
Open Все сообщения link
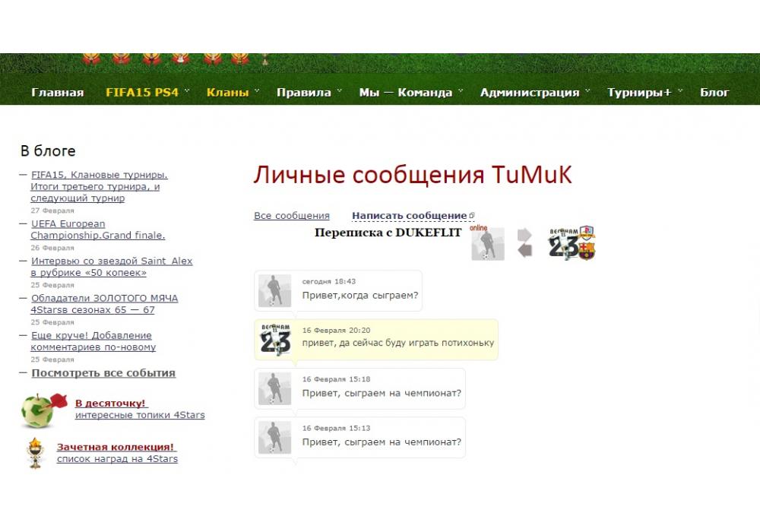[292, 216]
